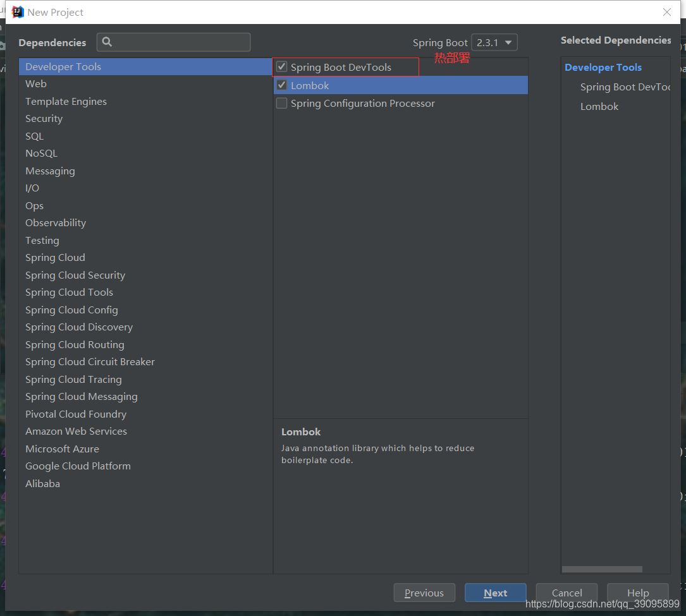Select Spring Cloud Messaging category
686x616 pixels.
coord(145,397)
